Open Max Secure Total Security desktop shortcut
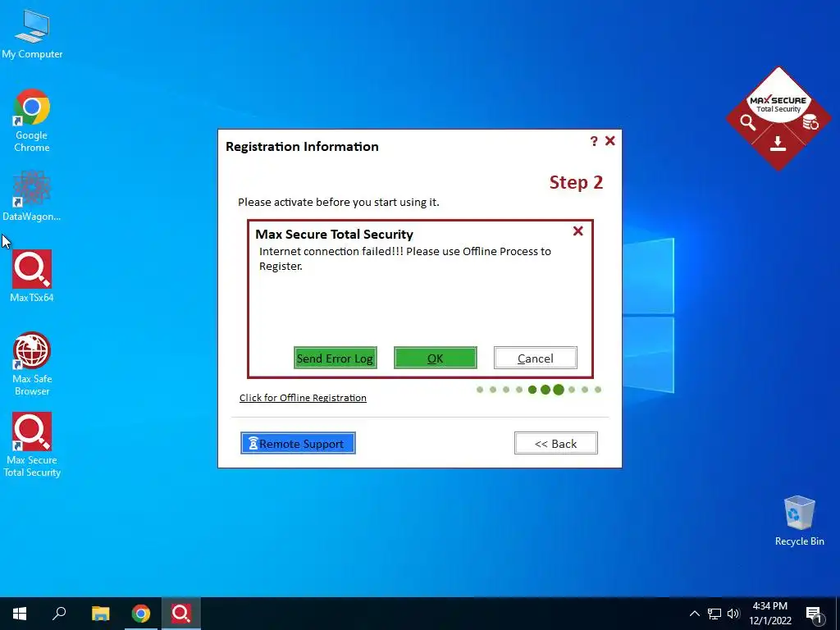This screenshot has width=840, height=630. 32,445
